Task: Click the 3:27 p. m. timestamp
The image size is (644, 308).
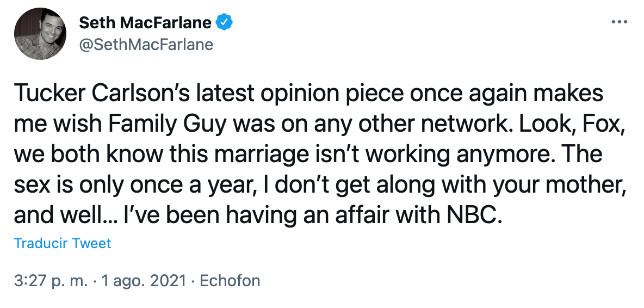Action: point(49,281)
